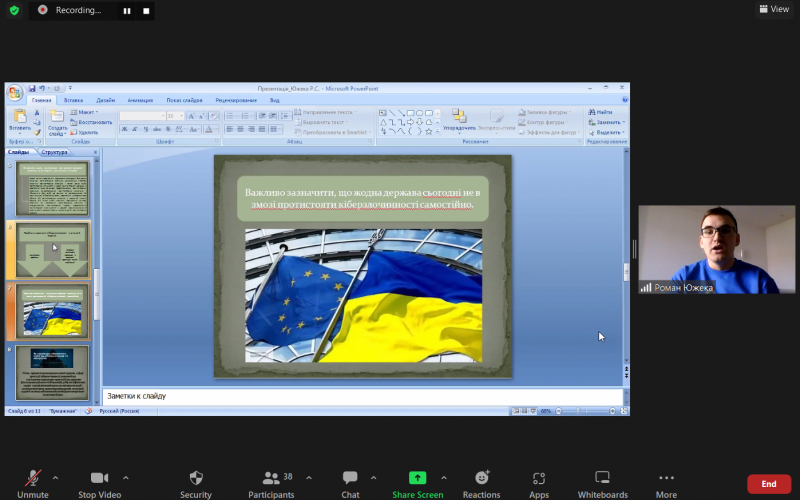The width and height of the screenshot is (800, 500).
Task: Undo the last action in PowerPoint
Action: point(42,88)
